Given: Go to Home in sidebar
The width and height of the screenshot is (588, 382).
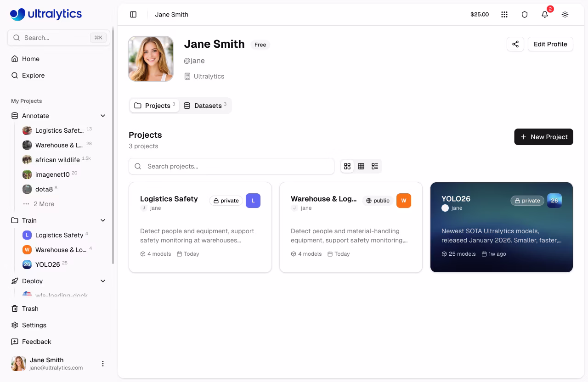Looking at the screenshot, I should click(59, 59).
